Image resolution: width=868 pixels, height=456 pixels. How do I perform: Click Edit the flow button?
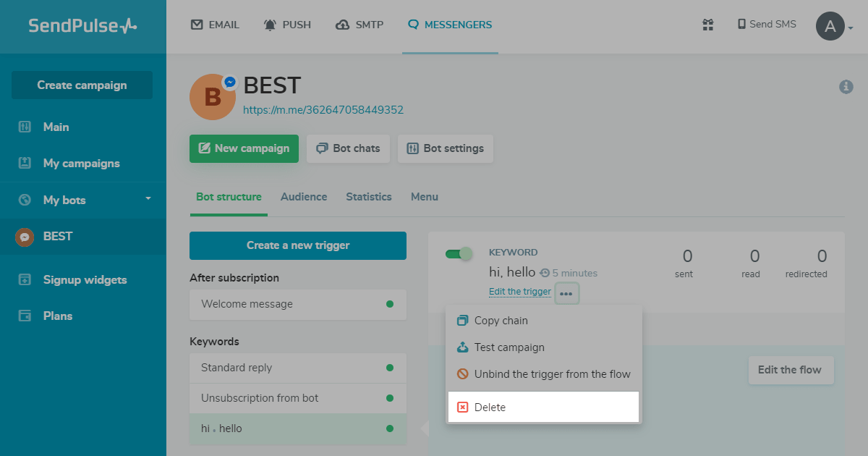point(791,370)
